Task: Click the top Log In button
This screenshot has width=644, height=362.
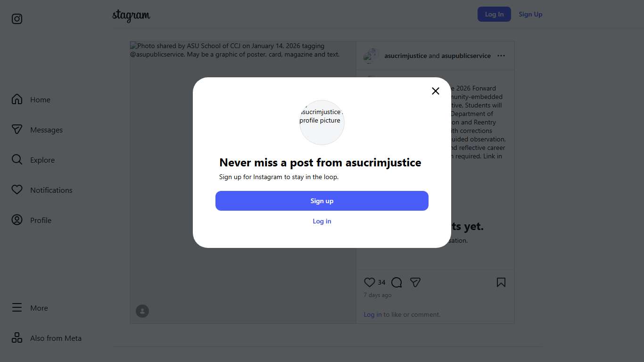Action: [x=494, y=14]
